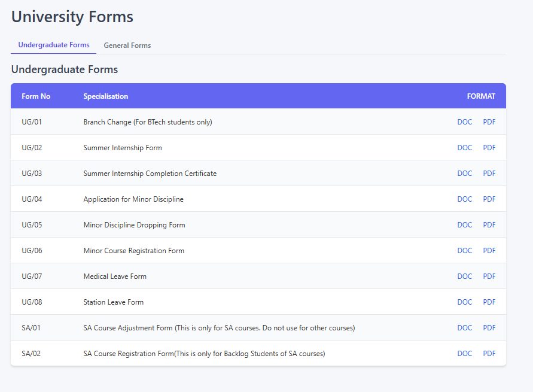Click the 'Undergraduate Forms' section heading
Screen dimensions: 533x392
click(x=65, y=69)
